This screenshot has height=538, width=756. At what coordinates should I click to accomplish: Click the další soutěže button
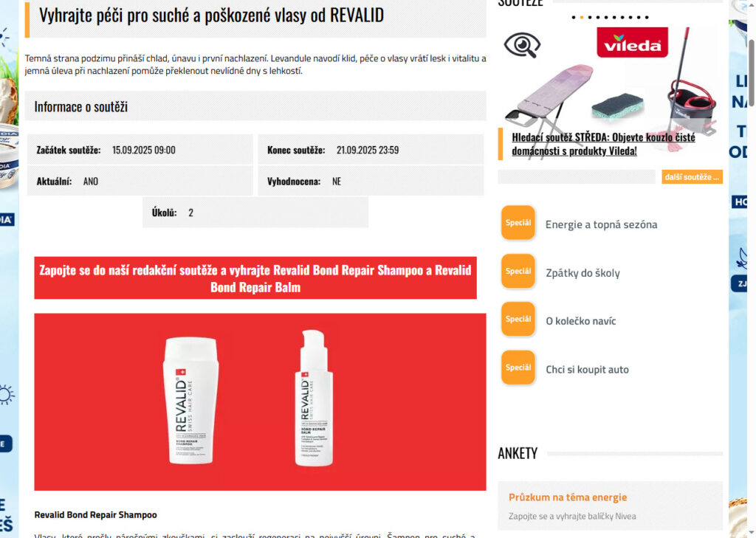click(692, 177)
